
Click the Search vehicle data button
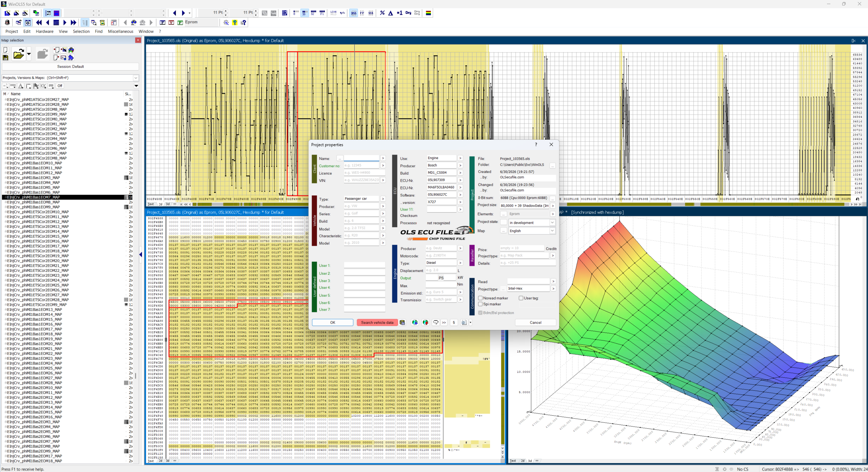tap(377, 322)
